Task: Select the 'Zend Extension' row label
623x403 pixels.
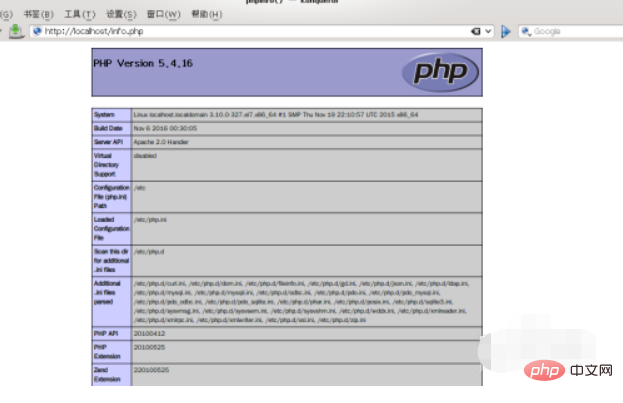Action: coord(107,374)
